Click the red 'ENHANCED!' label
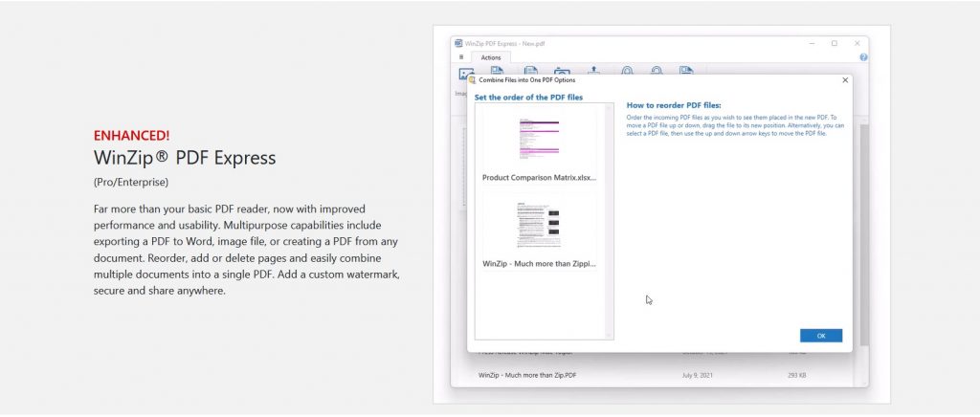This screenshot has width=980, height=417. [x=131, y=136]
